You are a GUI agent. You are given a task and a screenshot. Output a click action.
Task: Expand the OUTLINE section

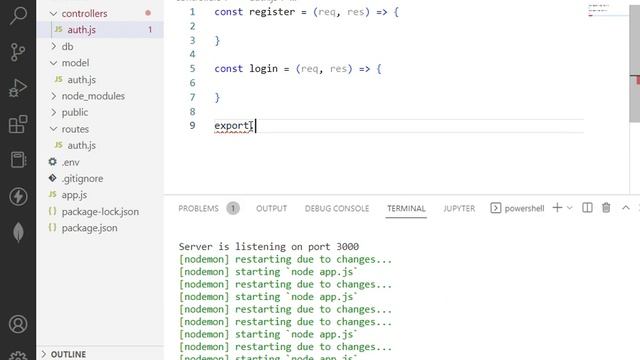(100, 354)
